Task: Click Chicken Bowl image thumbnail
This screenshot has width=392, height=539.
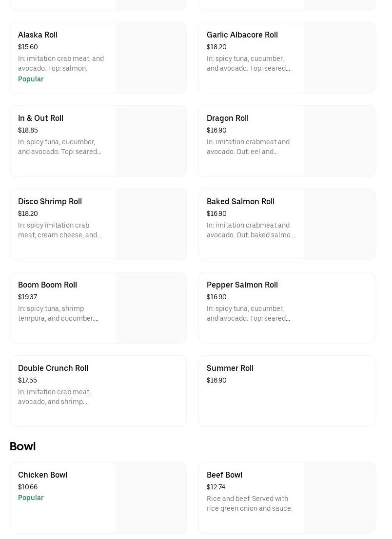Action: click(151, 498)
